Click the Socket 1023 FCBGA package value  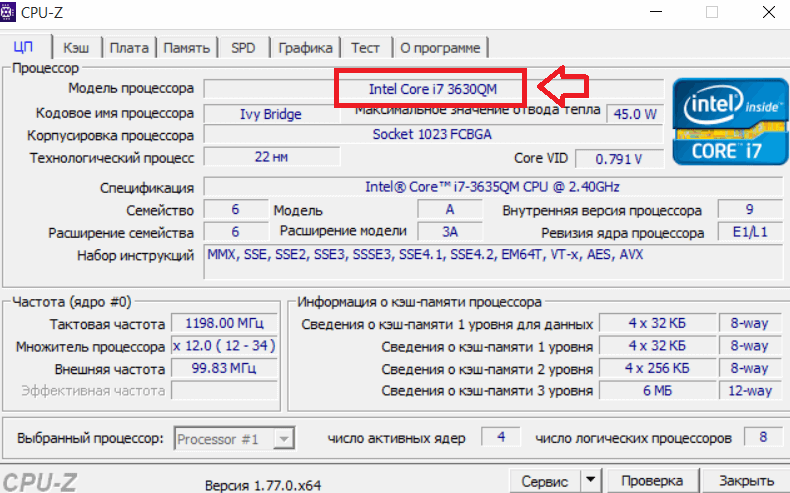point(433,134)
